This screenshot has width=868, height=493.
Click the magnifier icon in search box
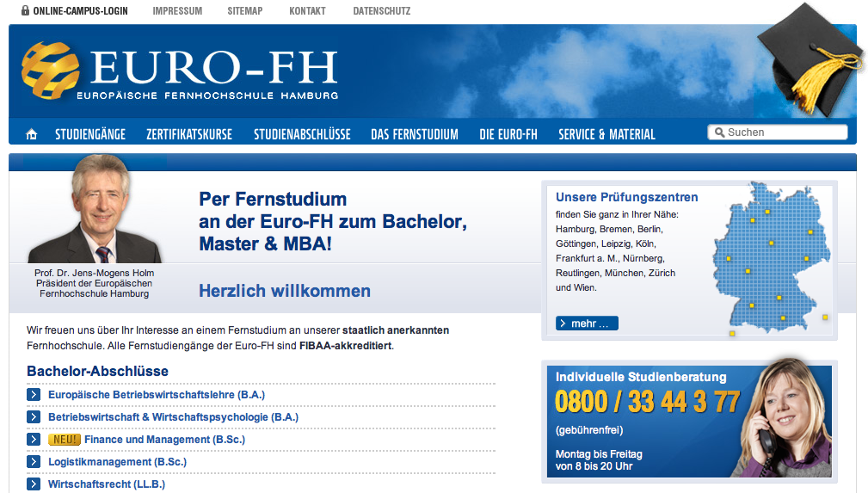(717, 132)
